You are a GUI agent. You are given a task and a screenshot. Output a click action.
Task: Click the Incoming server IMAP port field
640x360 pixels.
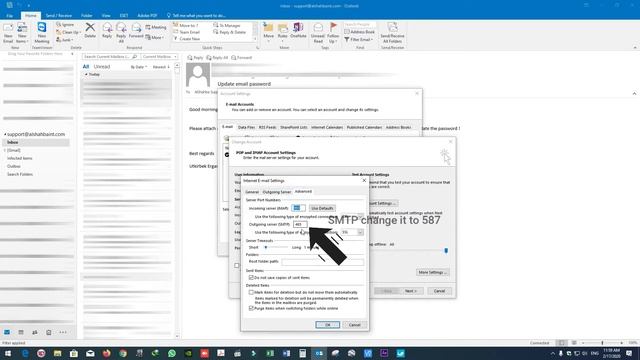coord(298,208)
